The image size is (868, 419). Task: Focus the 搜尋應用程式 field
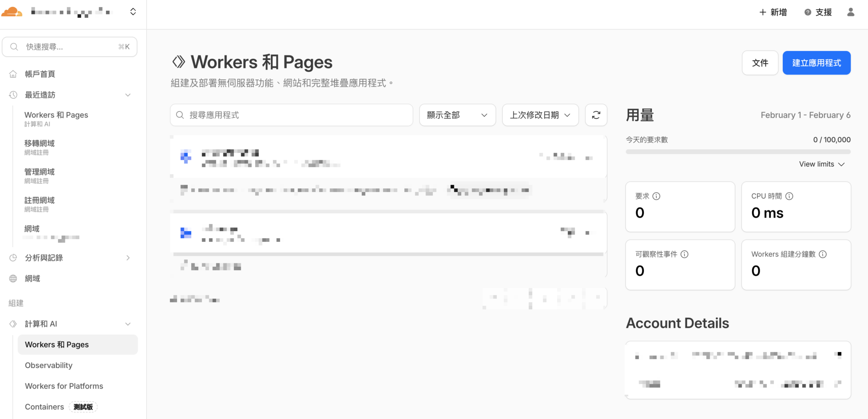coord(292,115)
